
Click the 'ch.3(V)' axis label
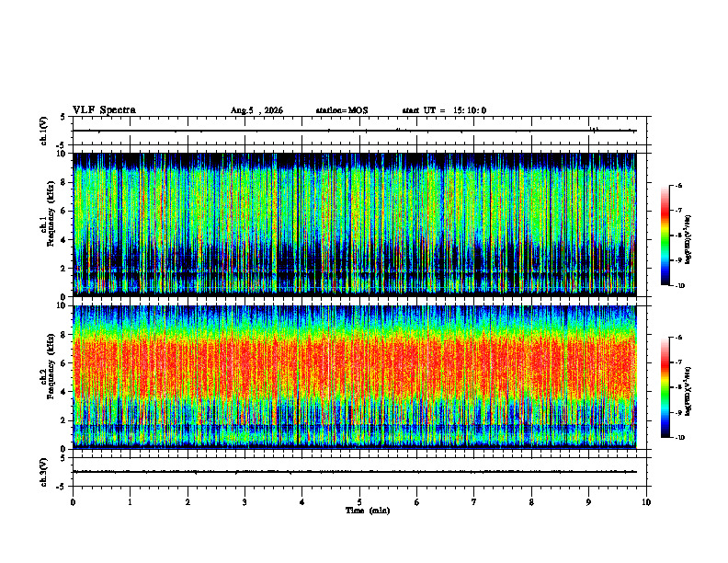click(x=44, y=472)
